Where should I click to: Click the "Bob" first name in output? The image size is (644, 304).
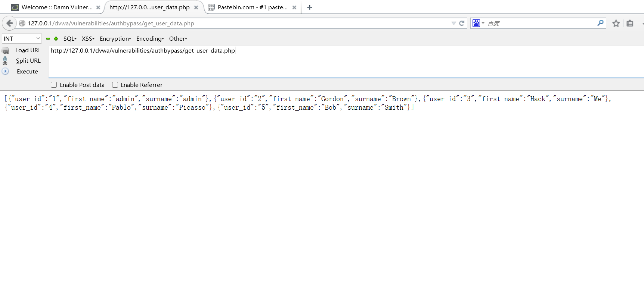point(330,107)
